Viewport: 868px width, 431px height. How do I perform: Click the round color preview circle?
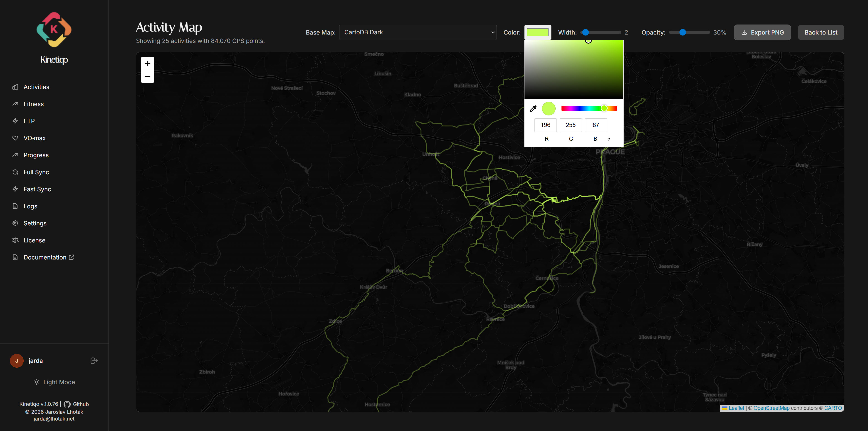[549, 109]
